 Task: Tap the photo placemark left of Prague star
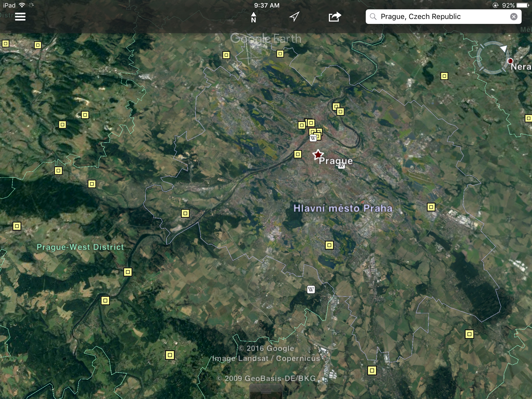click(298, 154)
